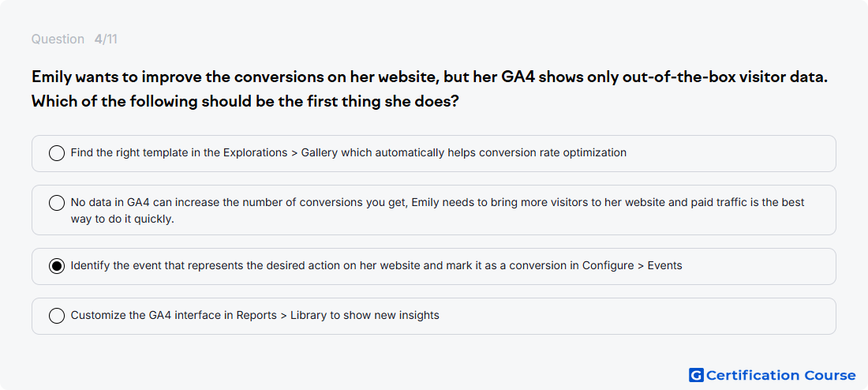Viewport: 868px width, 390px height.
Task: Click the 'paid traffic is the best way' answer text
Action: 437,210
